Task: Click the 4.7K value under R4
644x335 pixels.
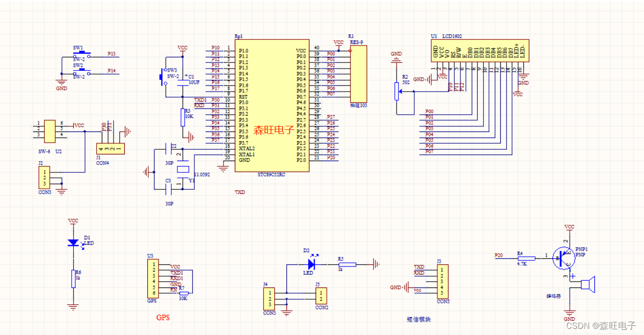Action: [522, 264]
